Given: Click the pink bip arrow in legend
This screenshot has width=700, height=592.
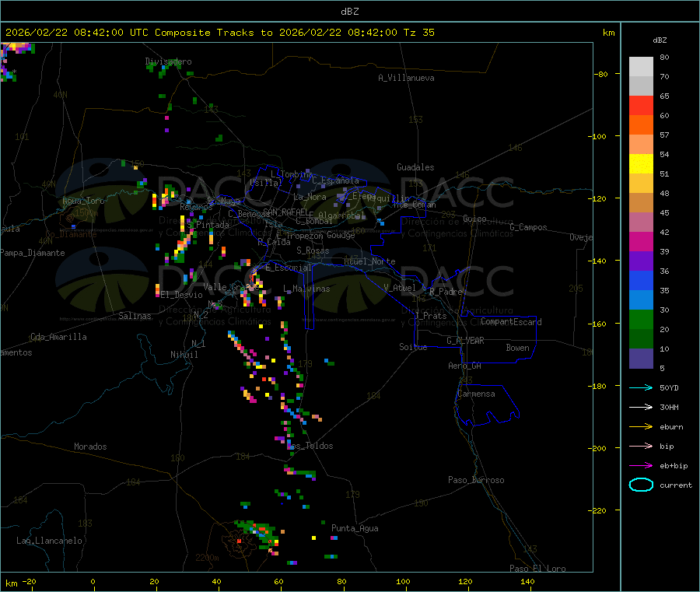Looking at the screenshot, I should pos(641,446).
